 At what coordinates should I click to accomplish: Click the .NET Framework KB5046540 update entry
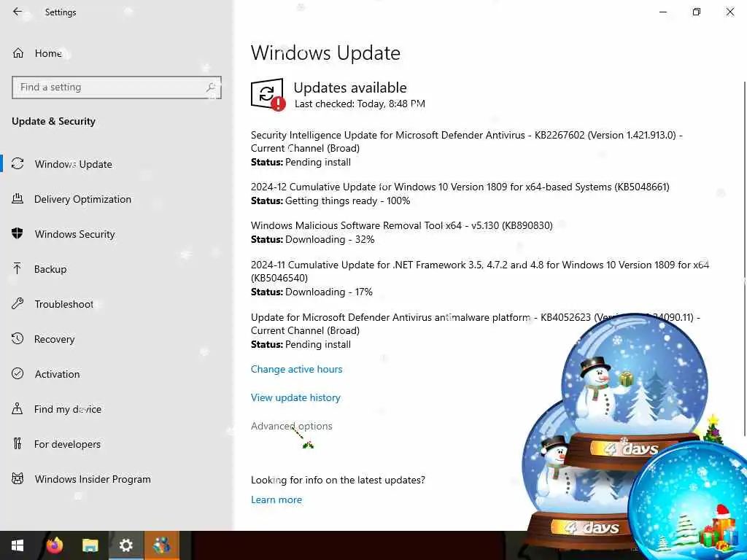[x=480, y=271]
